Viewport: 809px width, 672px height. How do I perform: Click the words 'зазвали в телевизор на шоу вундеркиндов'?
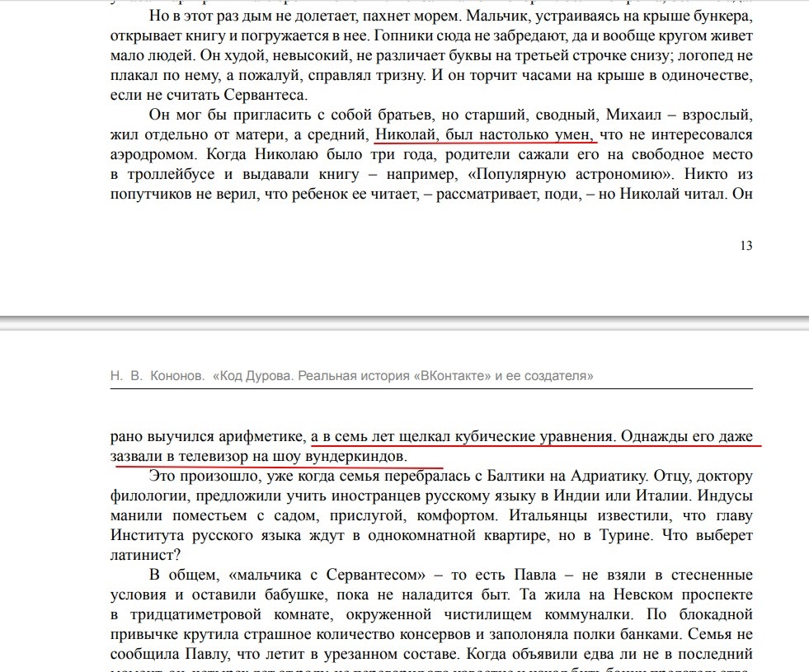tap(257, 457)
